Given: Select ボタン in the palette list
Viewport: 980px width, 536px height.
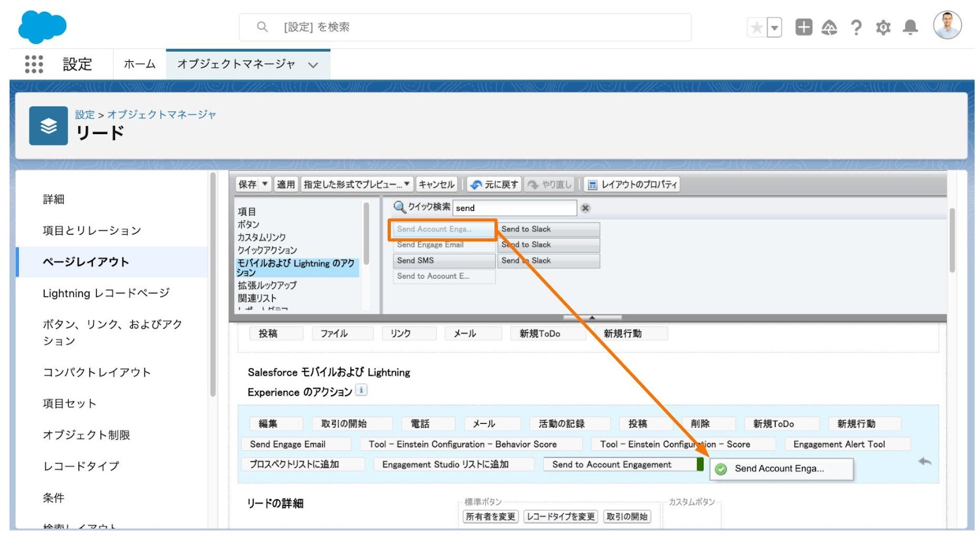Looking at the screenshot, I should click(249, 224).
